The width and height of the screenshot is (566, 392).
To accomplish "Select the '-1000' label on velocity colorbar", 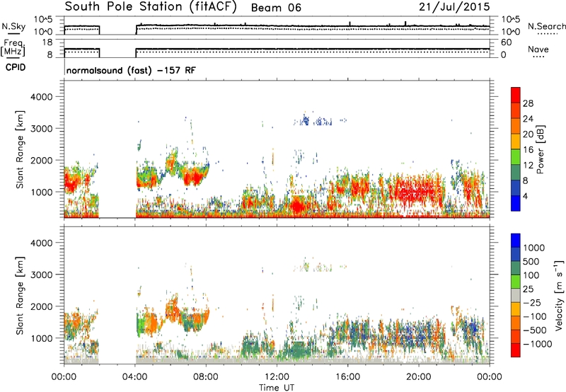I will 538,344.
